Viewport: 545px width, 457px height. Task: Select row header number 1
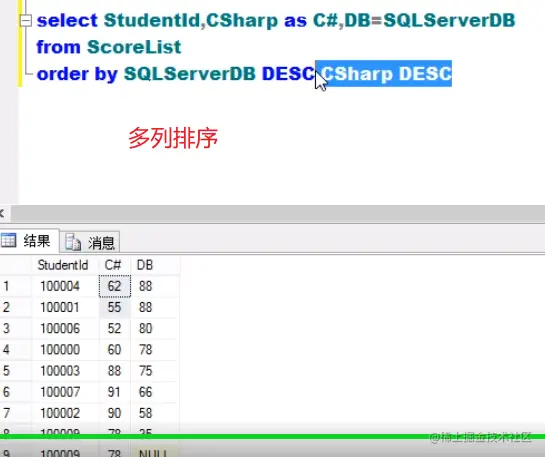pos(16,286)
